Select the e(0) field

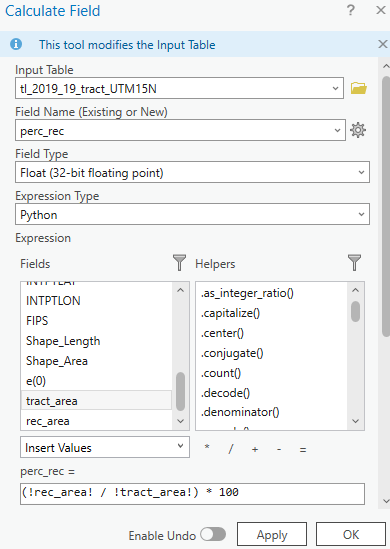point(96,381)
